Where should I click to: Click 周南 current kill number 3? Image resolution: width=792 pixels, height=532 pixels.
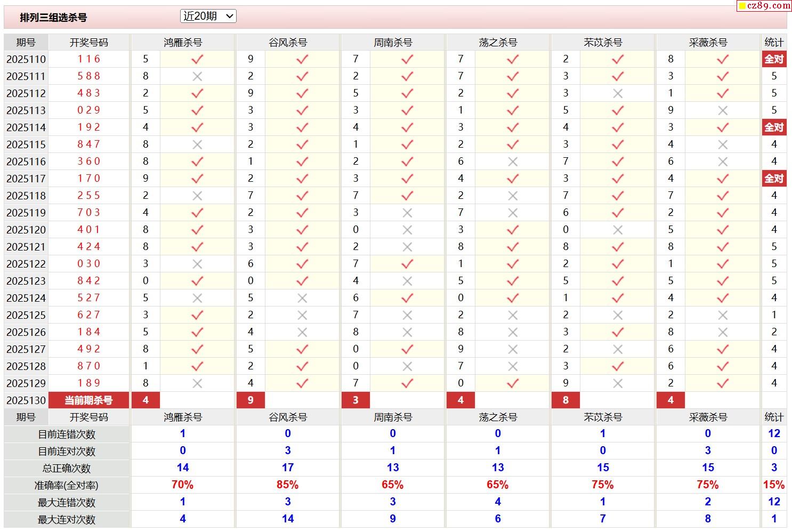tap(355, 400)
